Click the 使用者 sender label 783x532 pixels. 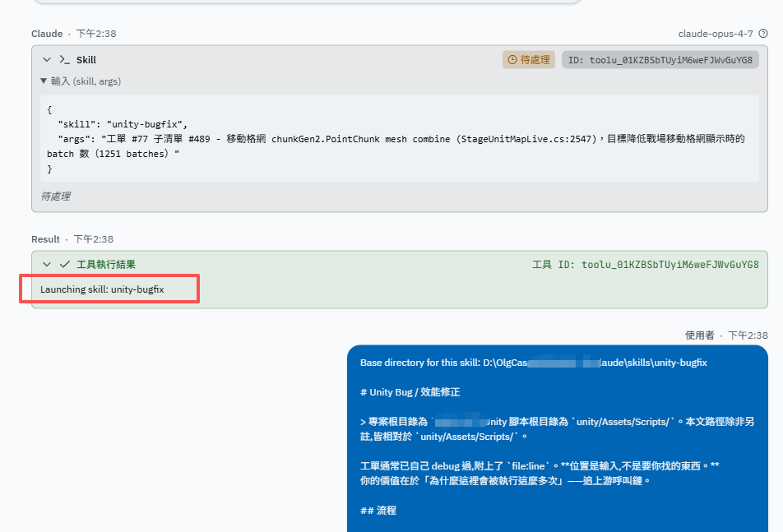point(700,335)
